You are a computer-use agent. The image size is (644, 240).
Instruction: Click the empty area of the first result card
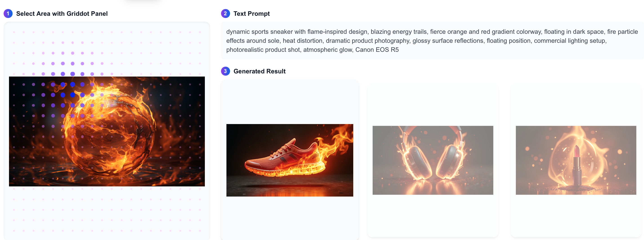pyautogui.click(x=290, y=100)
